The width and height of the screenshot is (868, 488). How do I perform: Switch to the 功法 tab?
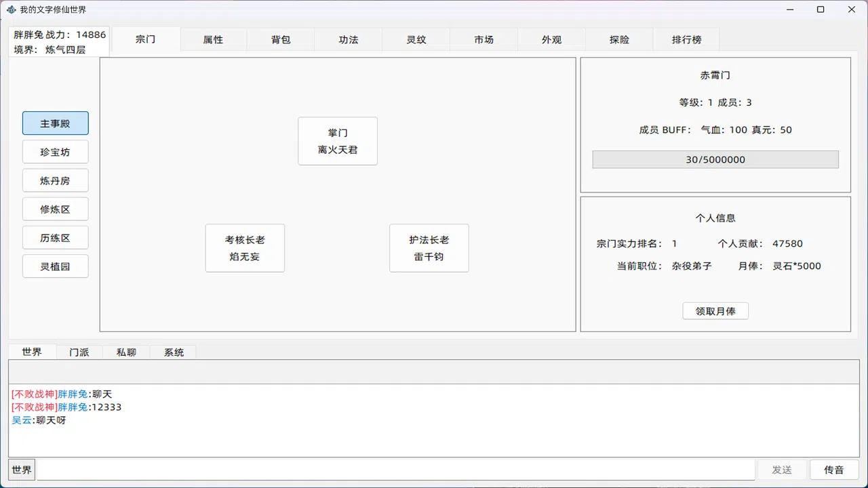[349, 40]
